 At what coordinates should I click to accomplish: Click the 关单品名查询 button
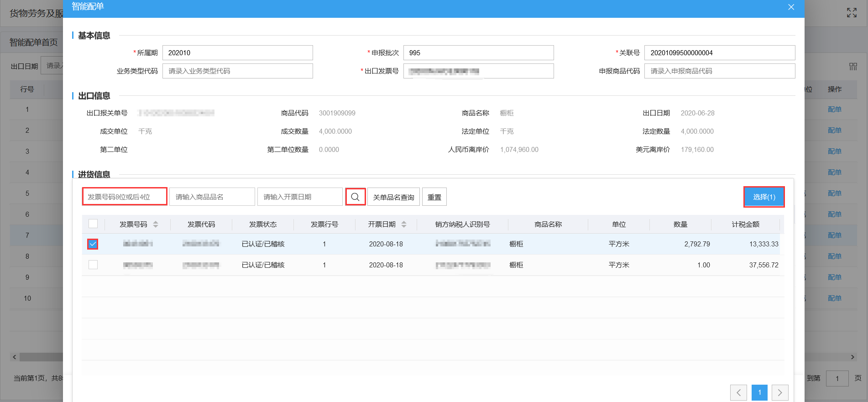click(x=393, y=197)
